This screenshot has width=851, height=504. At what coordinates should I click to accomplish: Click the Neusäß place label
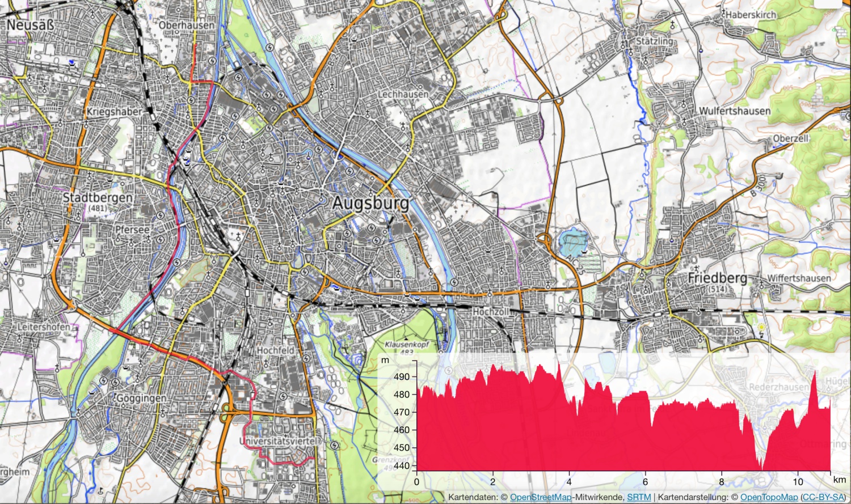30,25
